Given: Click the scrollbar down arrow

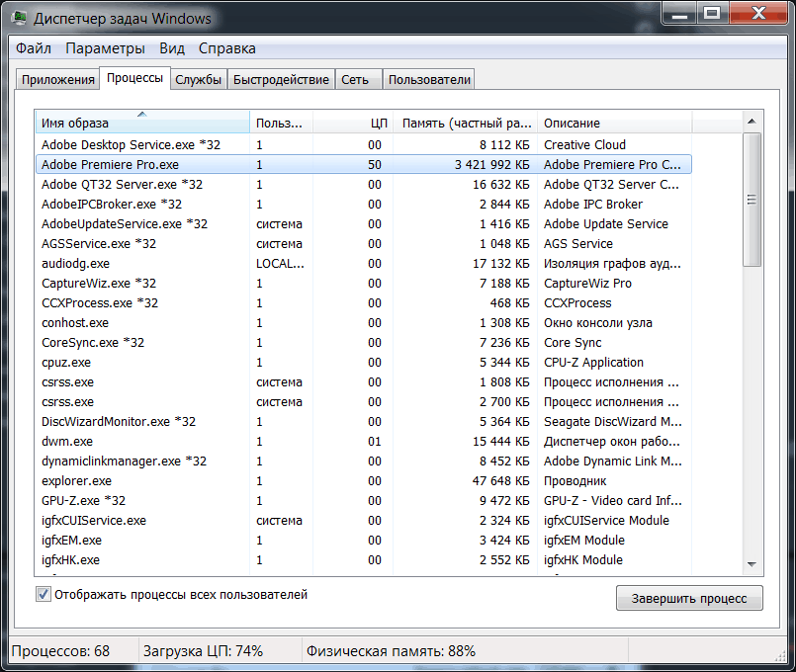Looking at the screenshot, I should 752,564.
